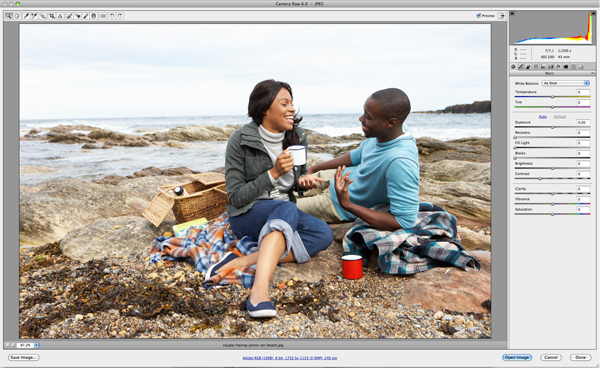Toggle highlight clipping warning in histogram
This screenshot has width=600, height=368.
pyautogui.click(x=592, y=13)
